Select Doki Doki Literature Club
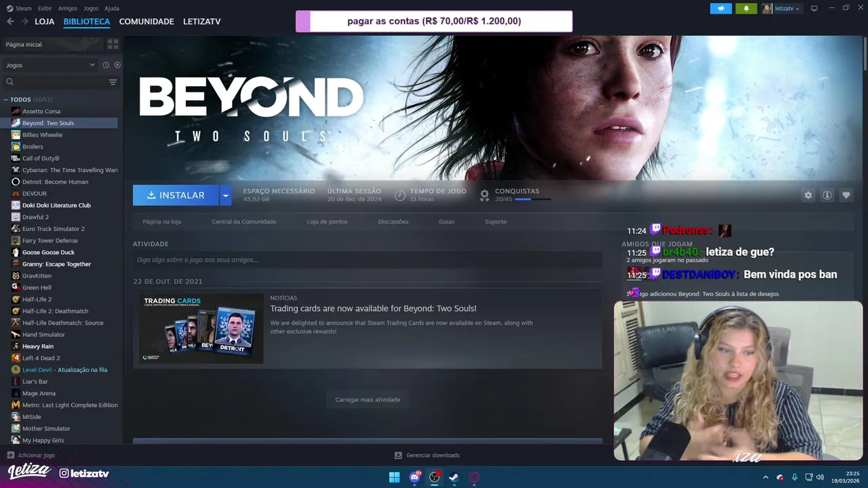This screenshot has height=488, width=868. click(x=56, y=205)
